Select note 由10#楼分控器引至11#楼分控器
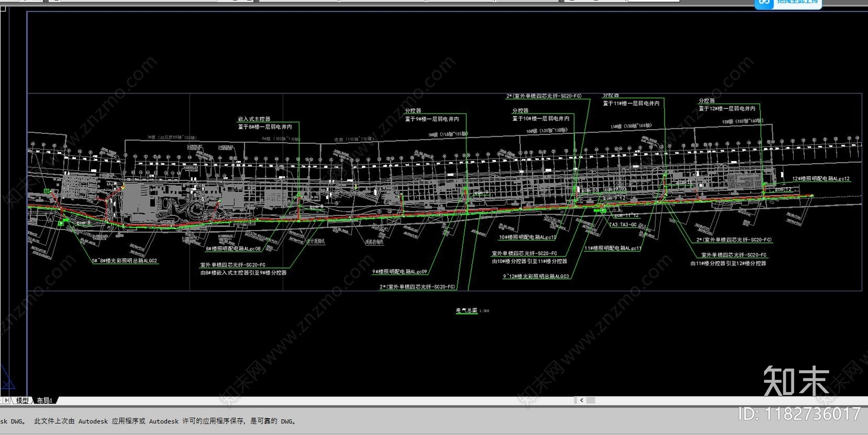The width and height of the screenshot is (868, 435). tap(529, 261)
